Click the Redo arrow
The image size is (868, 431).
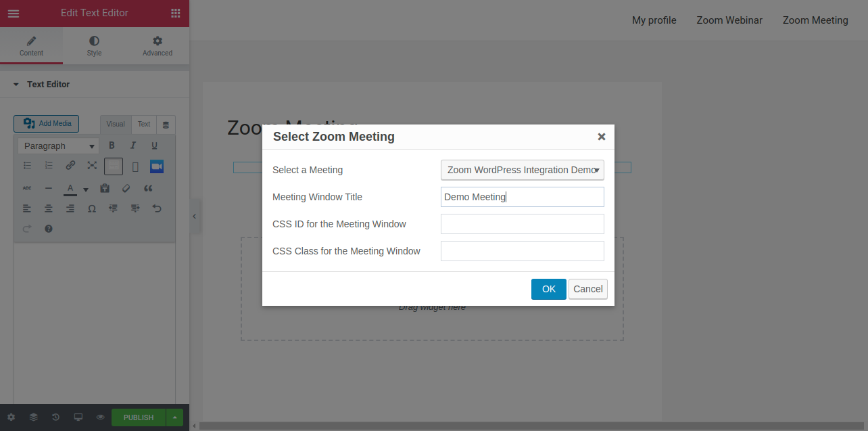tap(28, 229)
